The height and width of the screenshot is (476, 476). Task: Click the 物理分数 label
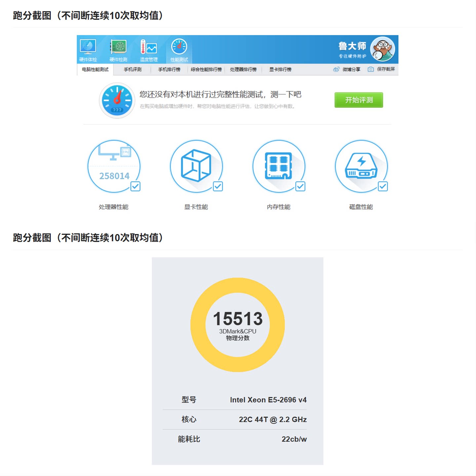(x=238, y=338)
